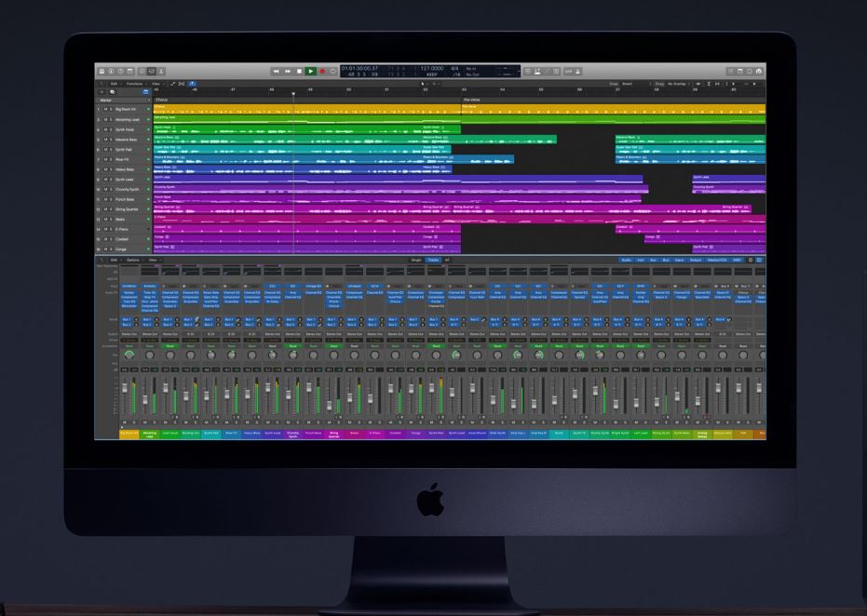
Task: Click the Duplicate Track button
Action: [x=113, y=92]
